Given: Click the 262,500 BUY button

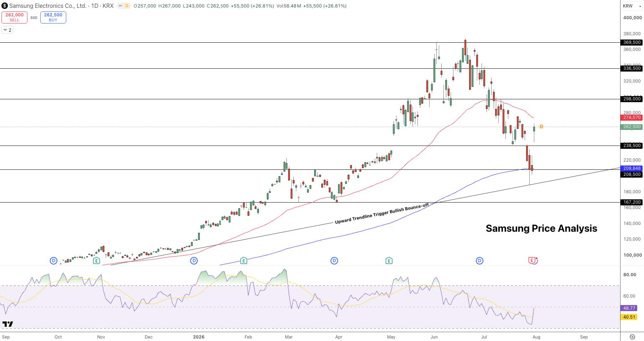Looking at the screenshot, I should pyautogui.click(x=53, y=17).
